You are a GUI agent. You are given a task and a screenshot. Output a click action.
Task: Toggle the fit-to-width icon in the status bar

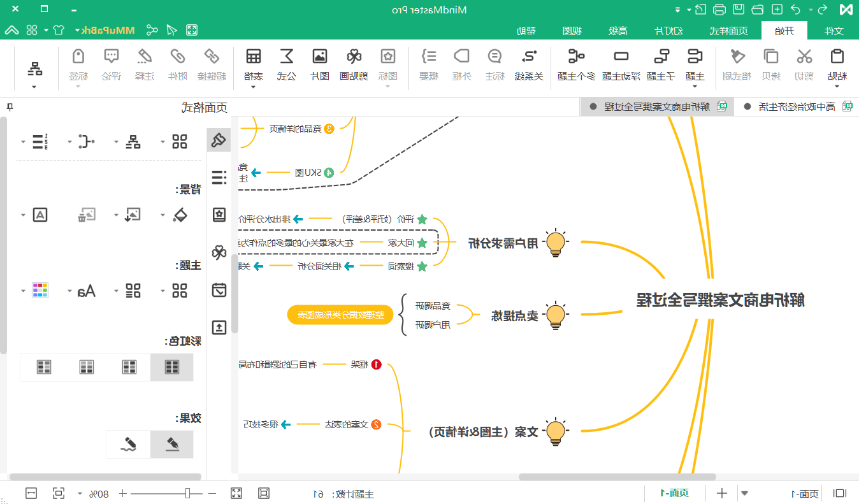point(31,493)
